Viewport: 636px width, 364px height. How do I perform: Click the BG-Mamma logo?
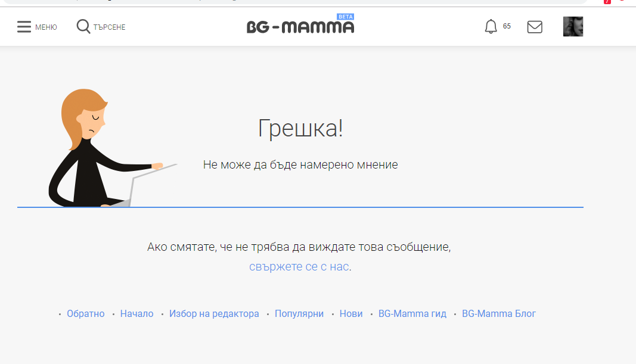click(x=300, y=27)
